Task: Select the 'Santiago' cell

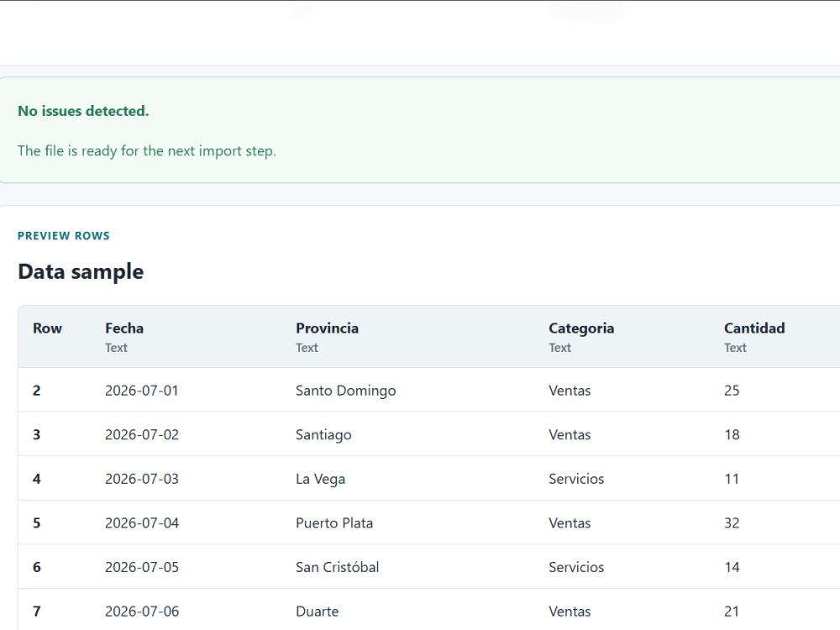Action: (x=323, y=435)
